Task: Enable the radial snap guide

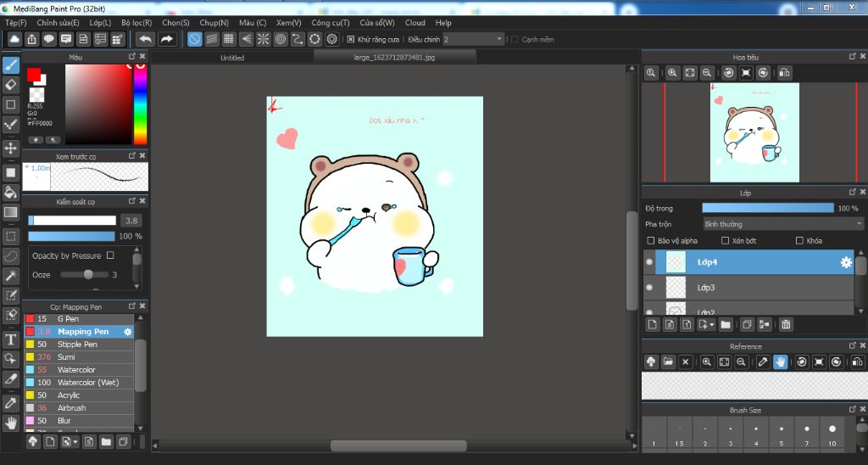Action: click(263, 39)
